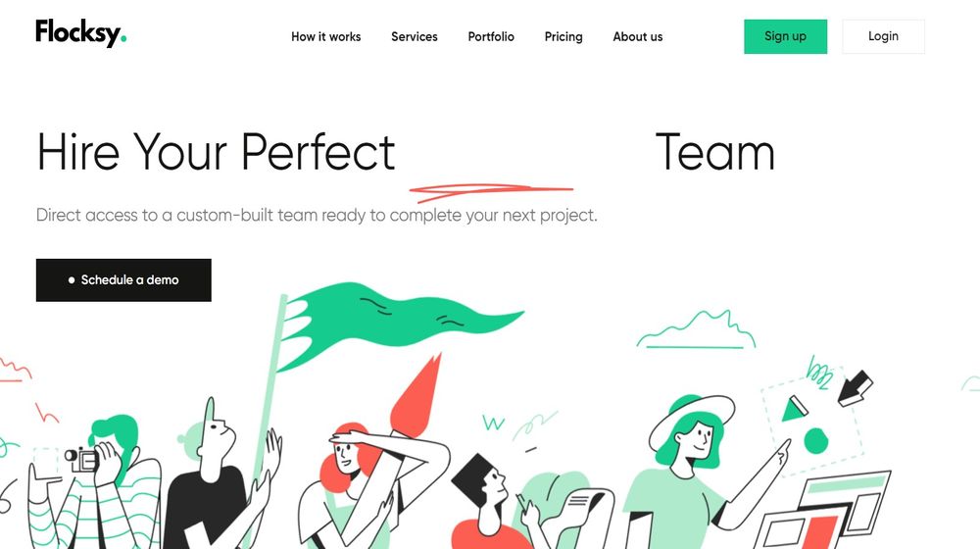Click the Hire Your Perfect headline text
Viewport: 980px width, 549px height.
[216, 152]
